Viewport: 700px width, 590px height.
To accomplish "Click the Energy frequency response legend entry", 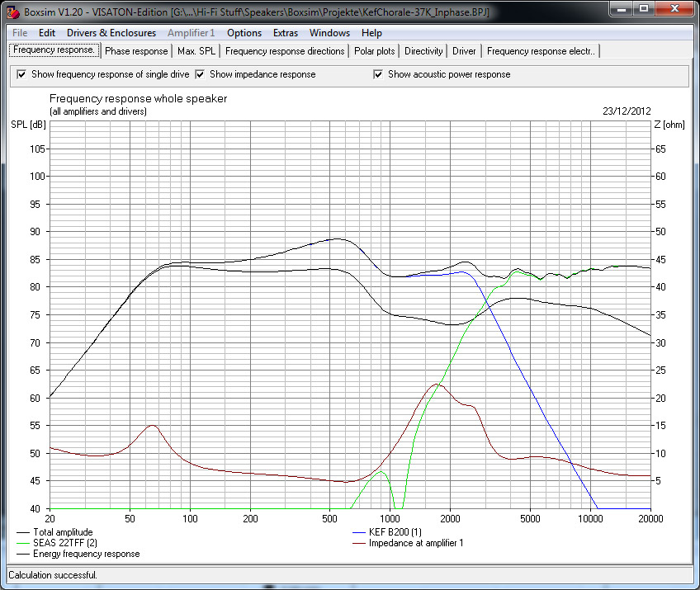I will (78, 554).
